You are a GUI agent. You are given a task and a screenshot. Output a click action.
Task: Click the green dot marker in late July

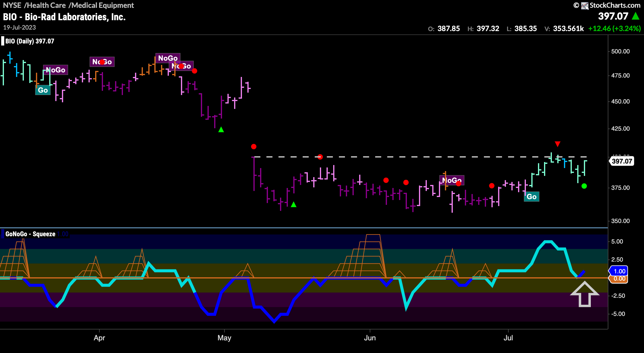[584, 186]
